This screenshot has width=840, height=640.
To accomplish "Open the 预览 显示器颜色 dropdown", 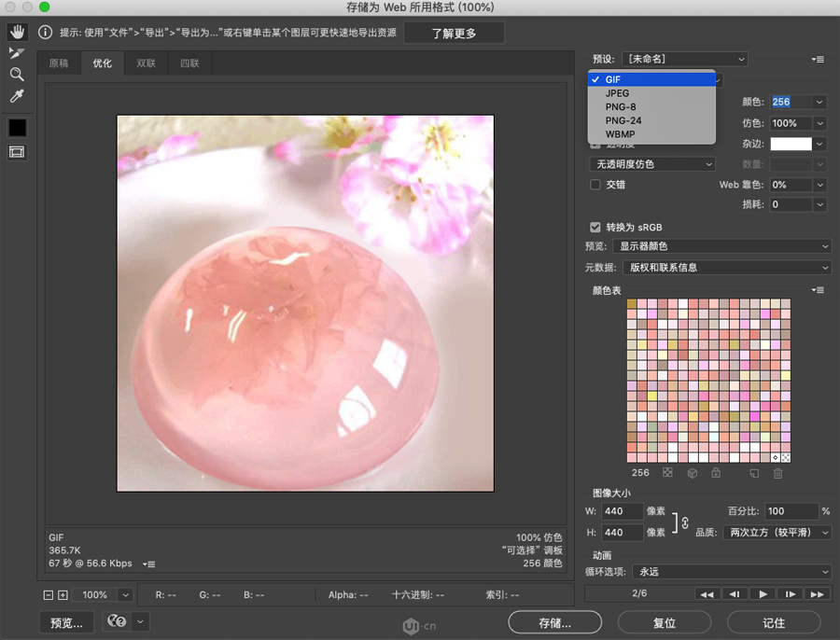I will point(721,246).
